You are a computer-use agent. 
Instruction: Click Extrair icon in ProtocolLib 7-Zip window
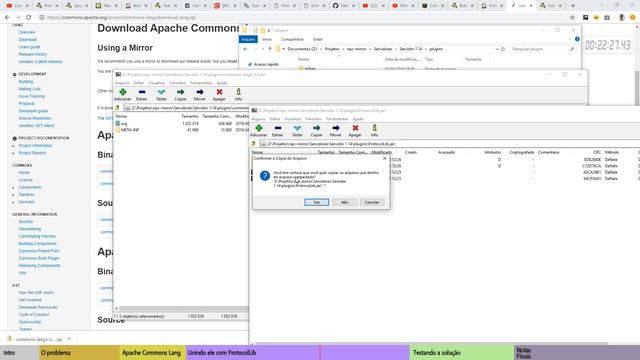pyautogui.click(x=278, y=128)
